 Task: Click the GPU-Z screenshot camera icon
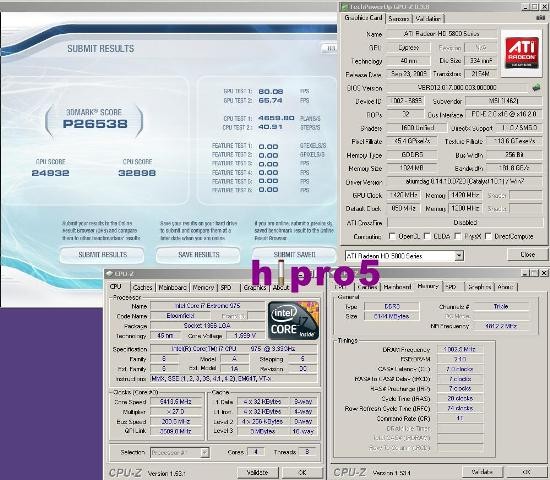pos(540,18)
